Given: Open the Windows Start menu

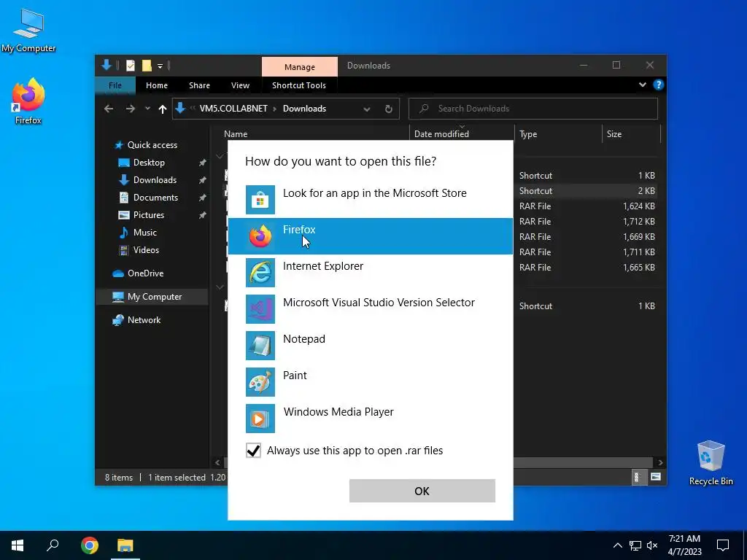Looking at the screenshot, I should pyautogui.click(x=18, y=545).
